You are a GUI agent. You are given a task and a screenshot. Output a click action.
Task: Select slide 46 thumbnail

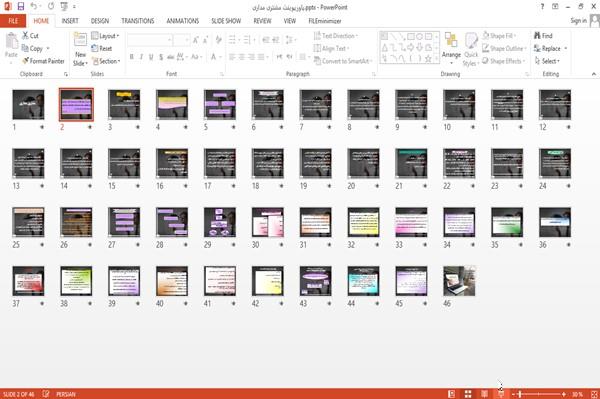(459, 281)
